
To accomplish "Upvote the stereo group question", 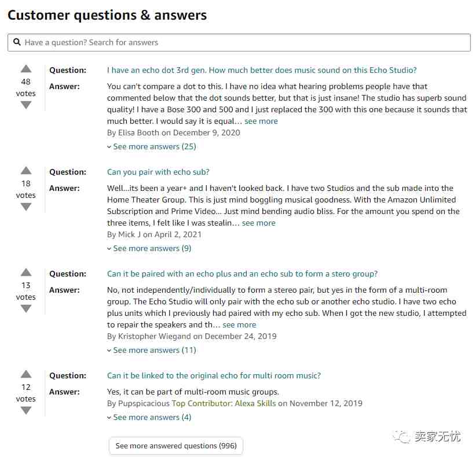I will (x=26, y=272).
